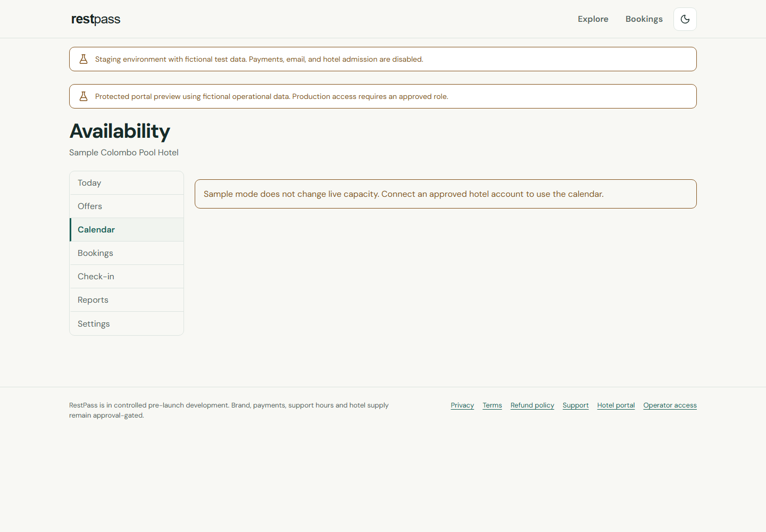Image resolution: width=766 pixels, height=532 pixels.
Task: Click the Sample mode does not change notice
Action: click(446, 194)
